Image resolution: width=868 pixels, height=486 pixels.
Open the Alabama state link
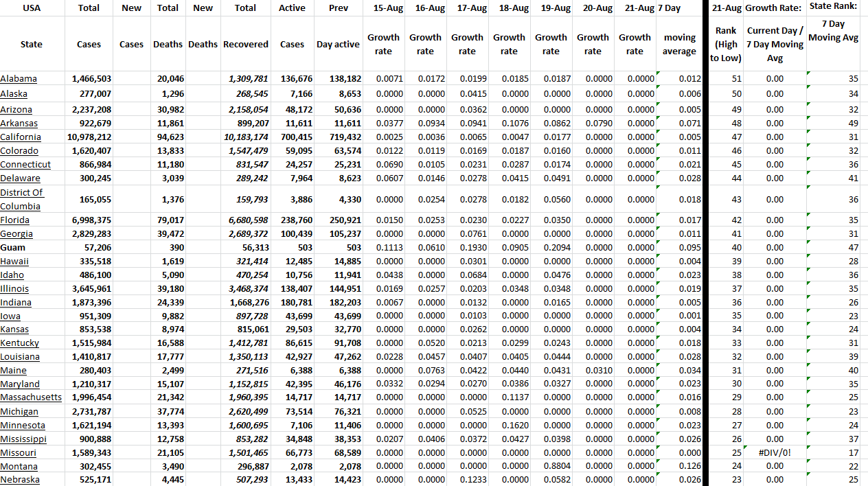coord(19,79)
